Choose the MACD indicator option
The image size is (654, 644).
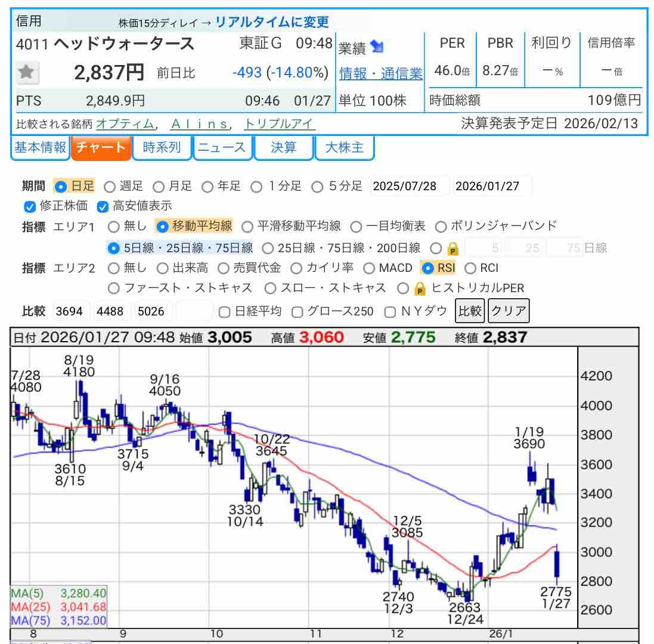(x=369, y=268)
